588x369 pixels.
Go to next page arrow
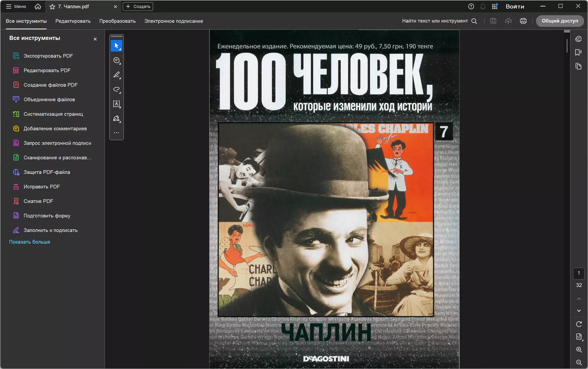point(579,311)
